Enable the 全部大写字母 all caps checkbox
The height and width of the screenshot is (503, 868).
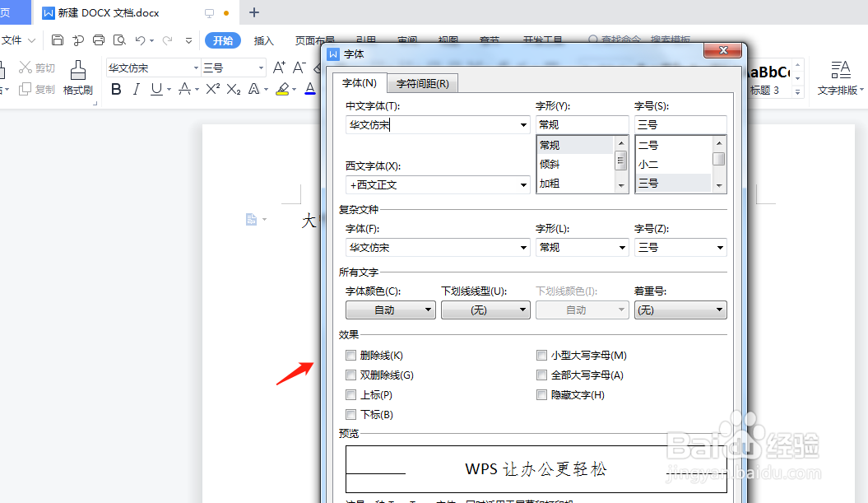click(542, 375)
